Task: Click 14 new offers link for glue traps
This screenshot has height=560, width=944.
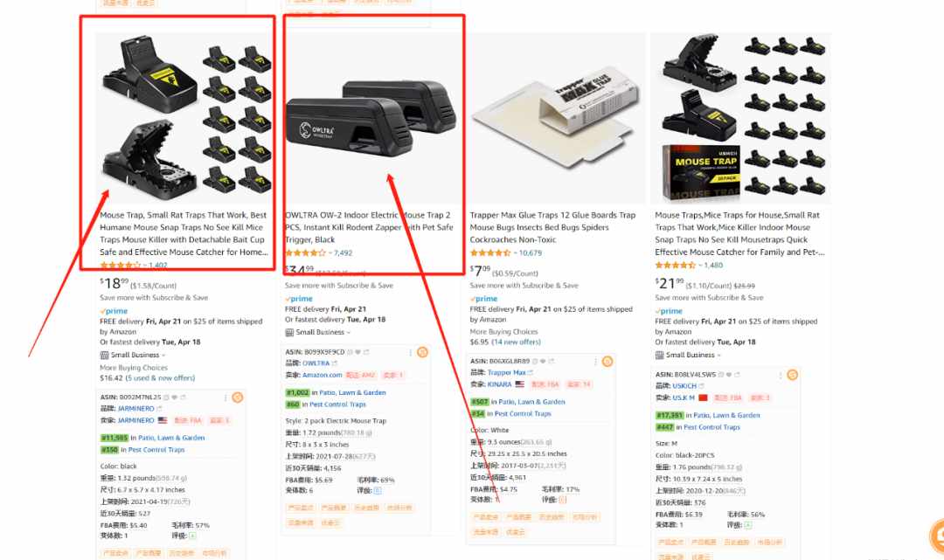Action: coord(516,342)
